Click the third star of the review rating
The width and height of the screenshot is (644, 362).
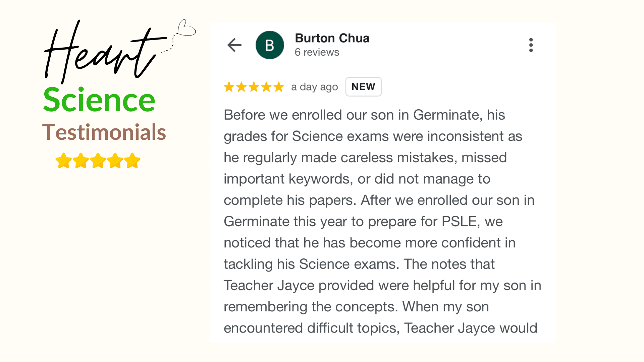[254, 87]
